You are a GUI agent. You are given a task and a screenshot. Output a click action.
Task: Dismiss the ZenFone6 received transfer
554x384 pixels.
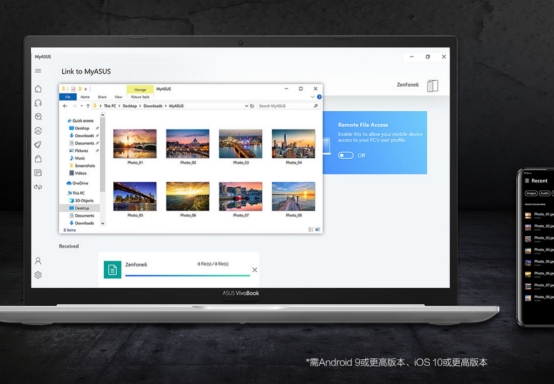tap(254, 270)
